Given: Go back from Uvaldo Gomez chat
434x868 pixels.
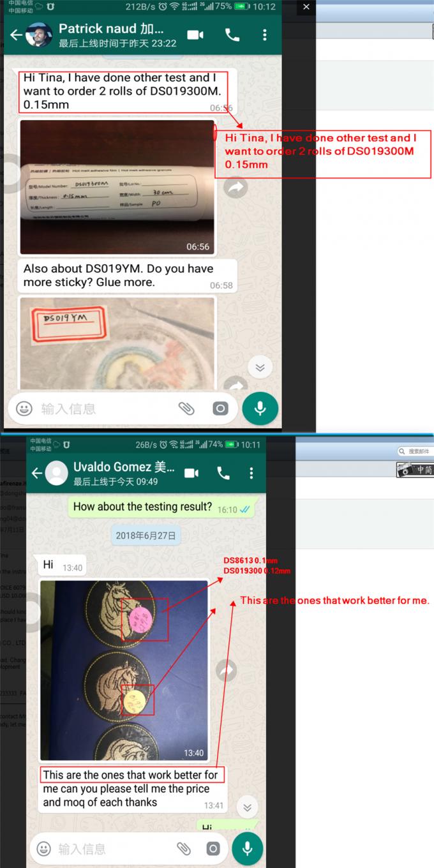Looking at the screenshot, I should pyautogui.click(x=36, y=473).
